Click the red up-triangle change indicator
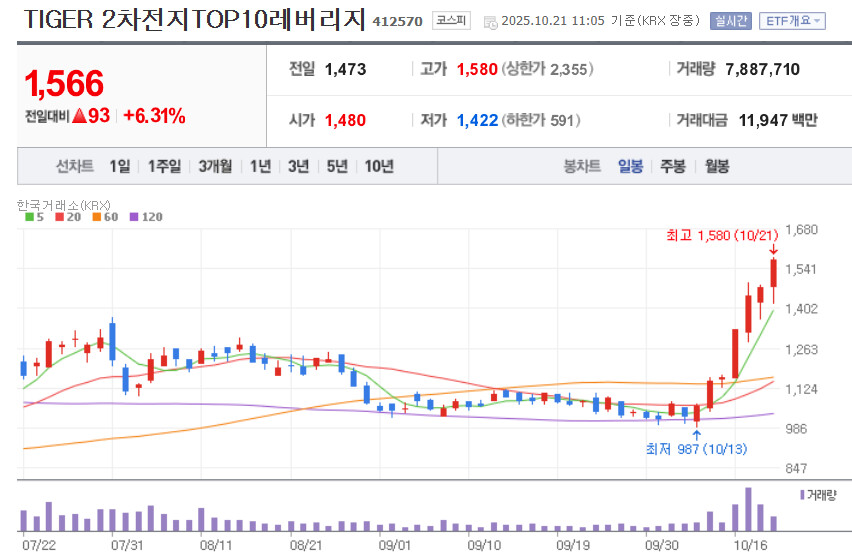Image resolution: width=852 pixels, height=558 pixels. click(79, 116)
